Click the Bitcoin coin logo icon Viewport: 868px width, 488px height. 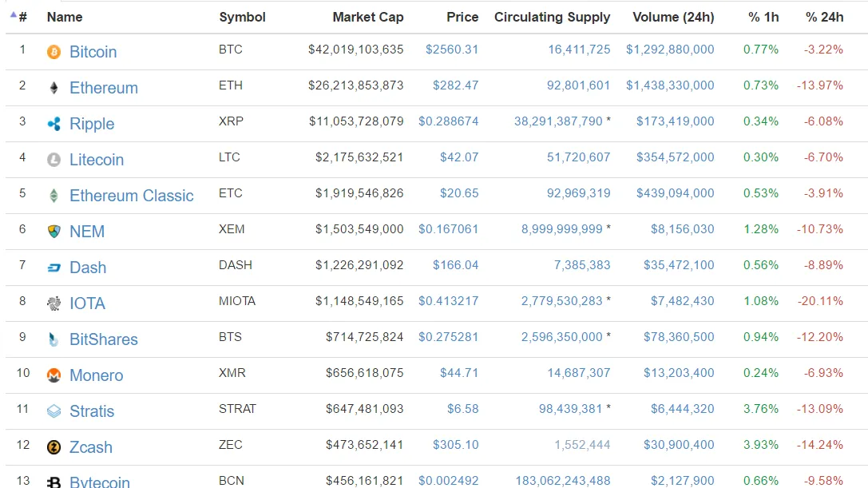pos(54,52)
